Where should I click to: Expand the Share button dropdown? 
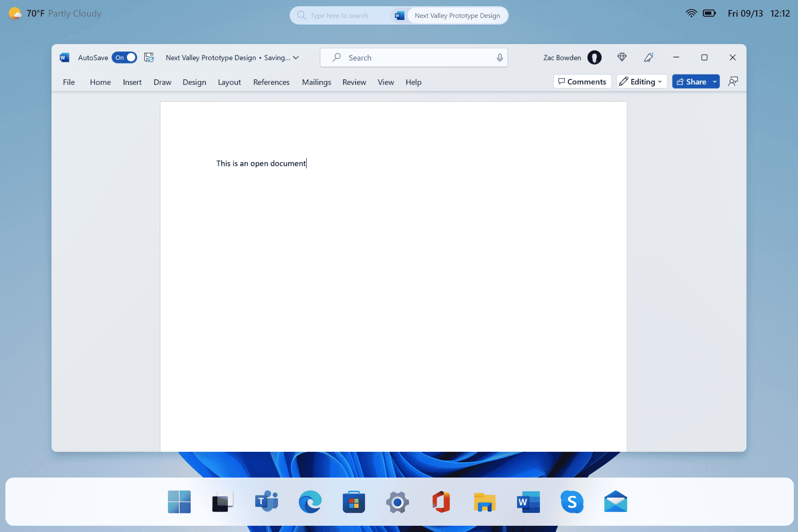(x=715, y=81)
